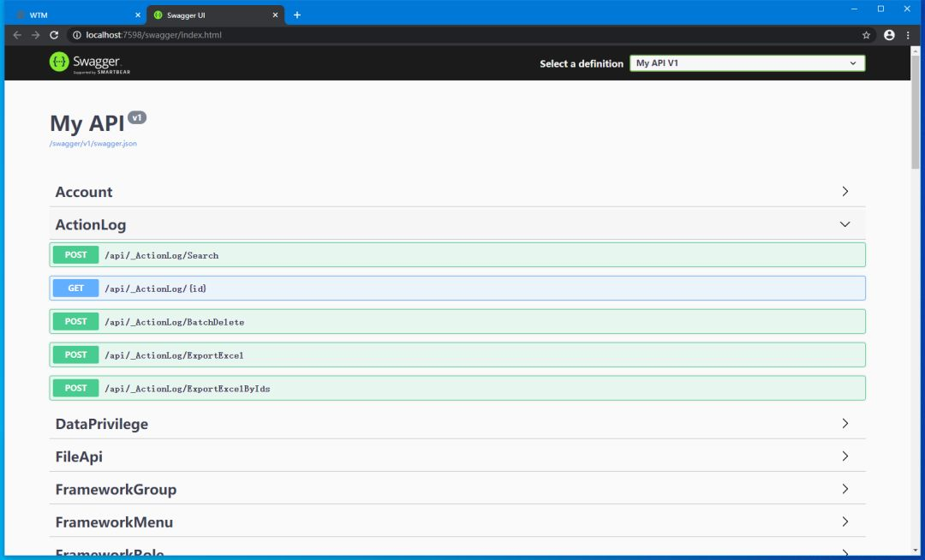Maximize the browser window
Screen dimensions: 925x560
point(880,9)
